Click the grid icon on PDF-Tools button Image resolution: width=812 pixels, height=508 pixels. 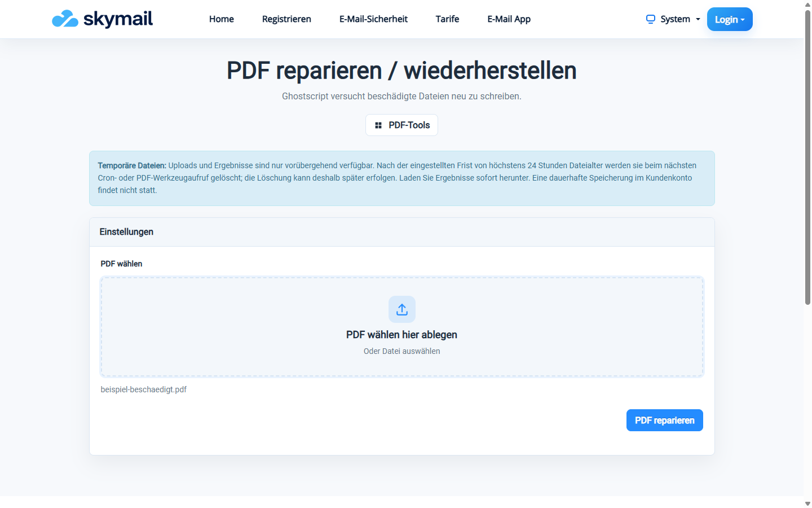pos(378,125)
